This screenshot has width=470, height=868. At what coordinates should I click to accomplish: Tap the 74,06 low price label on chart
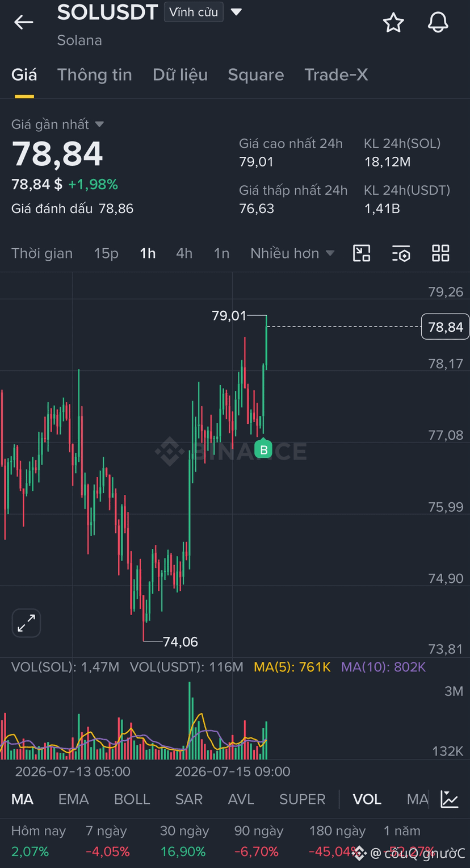pos(181,642)
